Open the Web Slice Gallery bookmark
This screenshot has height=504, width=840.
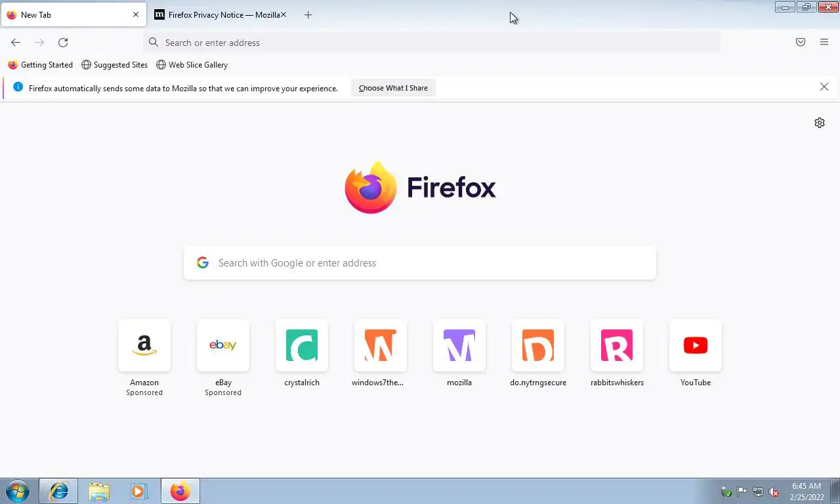(x=192, y=65)
